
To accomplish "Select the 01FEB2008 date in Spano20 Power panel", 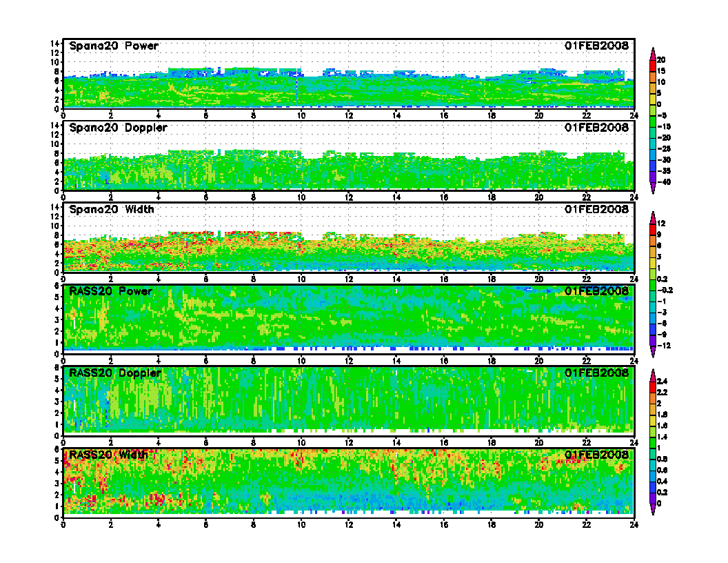I will [596, 46].
